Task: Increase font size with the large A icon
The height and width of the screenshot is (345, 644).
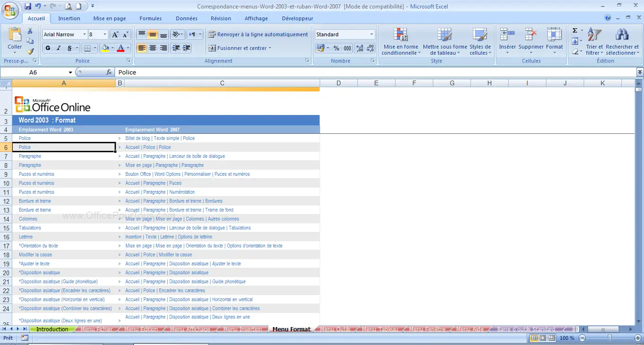Action: 115,34
